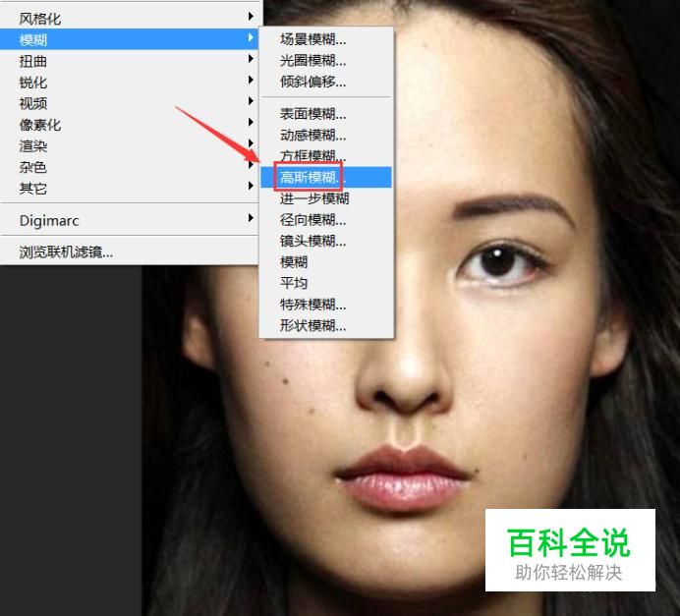Expand submenu arrow beside 风格化
680x616 pixels.
point(251,16)
